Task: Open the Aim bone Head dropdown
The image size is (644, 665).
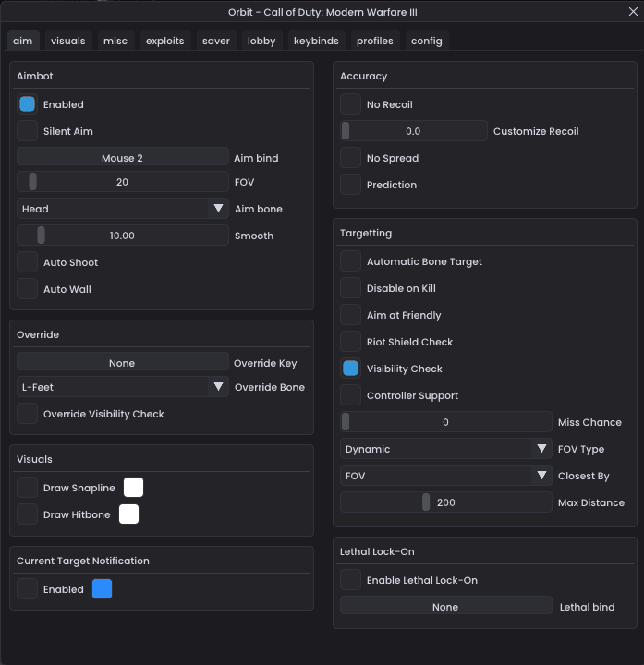Action: [x=123, y=209]
